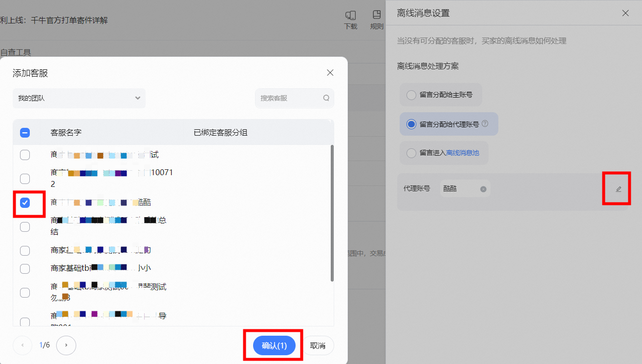Toggle the select-all header checkbox

coord(25,132)
